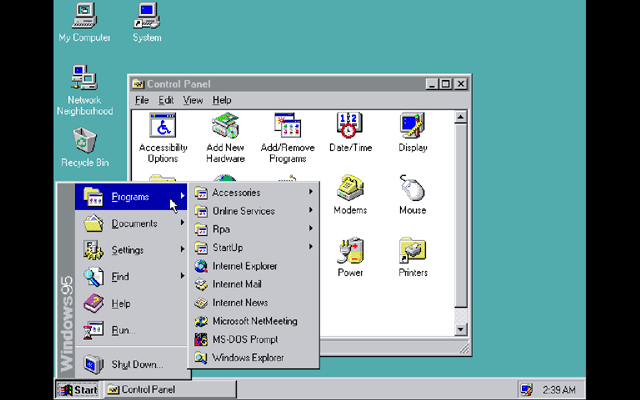
Task: Expand Documents in the Start menu
Action: 131,224
